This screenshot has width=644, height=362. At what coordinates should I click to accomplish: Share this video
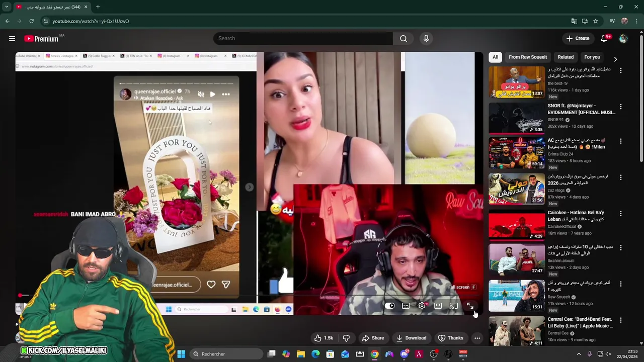373,338
